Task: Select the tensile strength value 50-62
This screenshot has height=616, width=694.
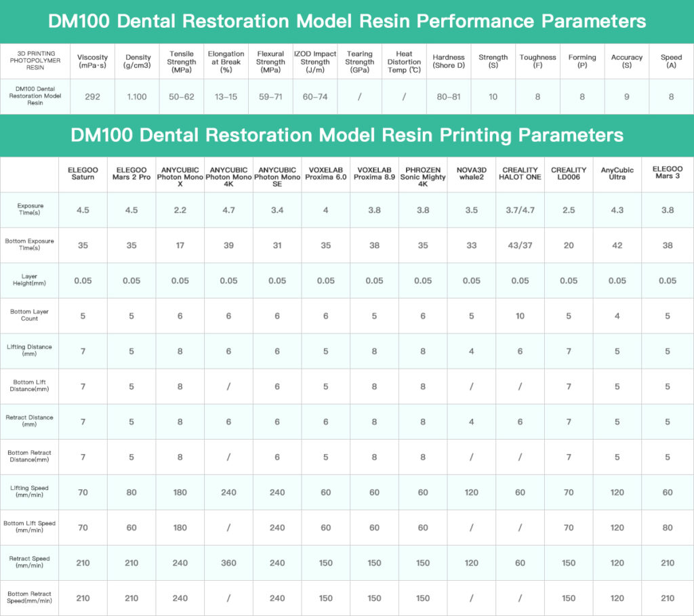Action: [182, 97]
